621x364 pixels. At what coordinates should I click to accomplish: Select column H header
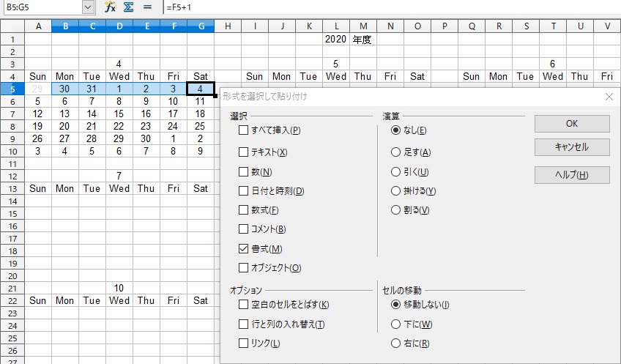pyautogui.click(x=228, y=26)
